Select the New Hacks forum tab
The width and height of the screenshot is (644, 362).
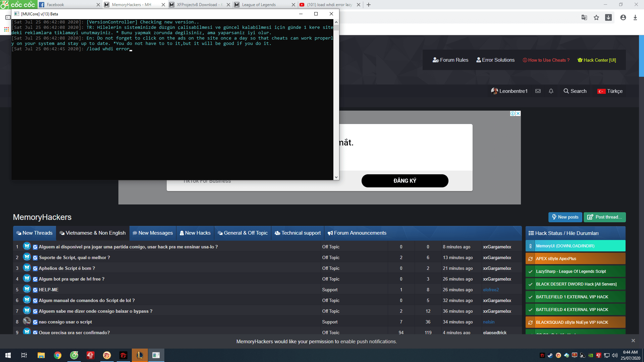195,233
